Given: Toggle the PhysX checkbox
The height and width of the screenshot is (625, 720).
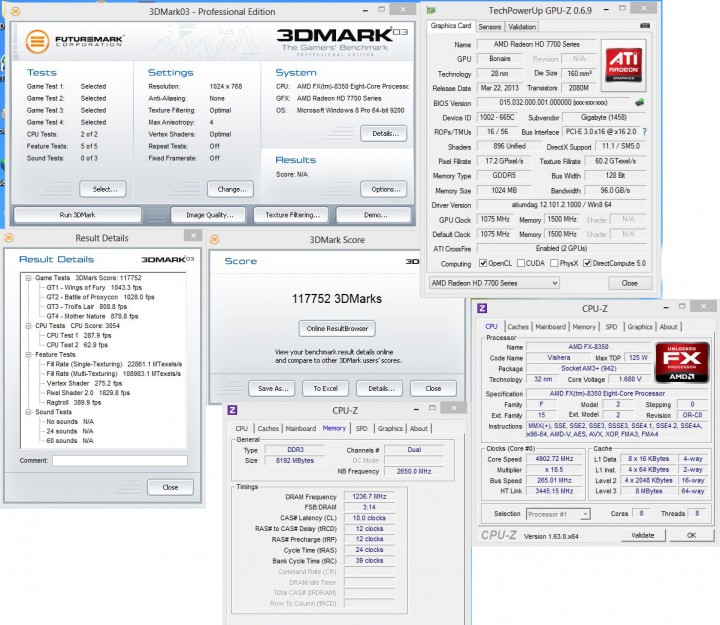Looking at the screenshot, I should pos(554,263).
